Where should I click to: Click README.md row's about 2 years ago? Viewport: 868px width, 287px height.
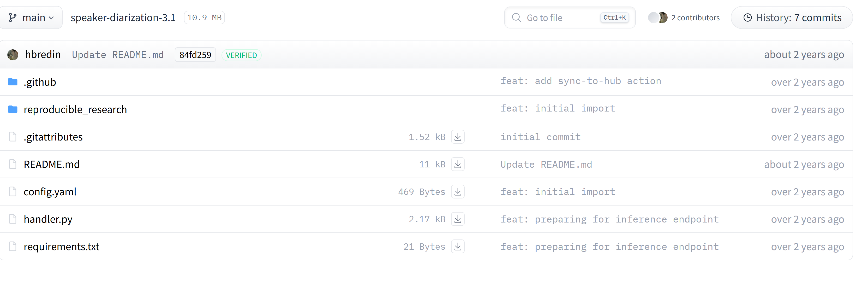click(804, 165)
